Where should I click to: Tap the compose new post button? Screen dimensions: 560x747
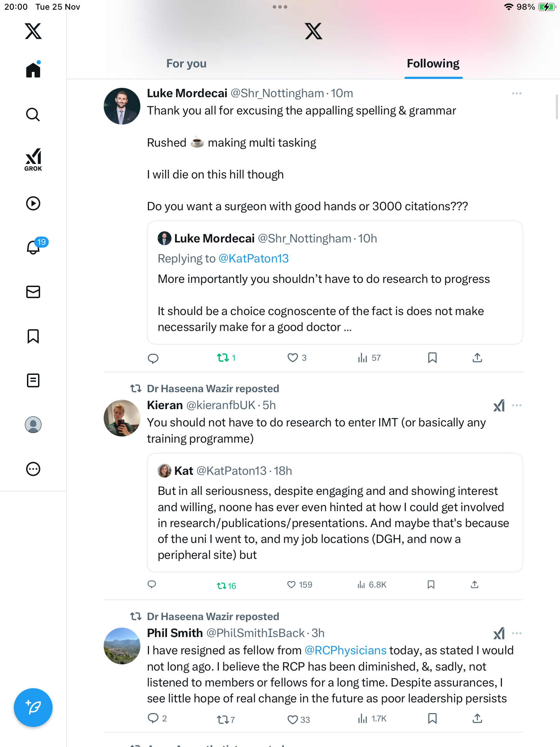[x=33, y=707]
